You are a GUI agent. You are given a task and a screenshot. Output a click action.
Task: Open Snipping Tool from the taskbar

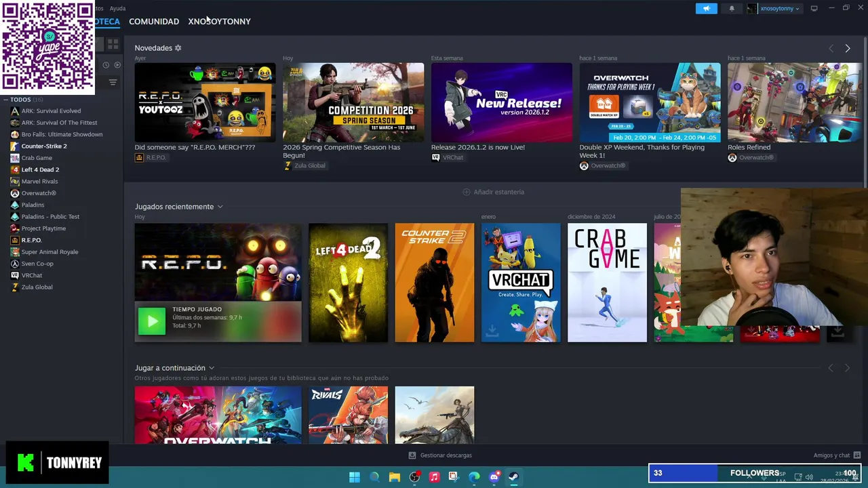tap(454, 477)
